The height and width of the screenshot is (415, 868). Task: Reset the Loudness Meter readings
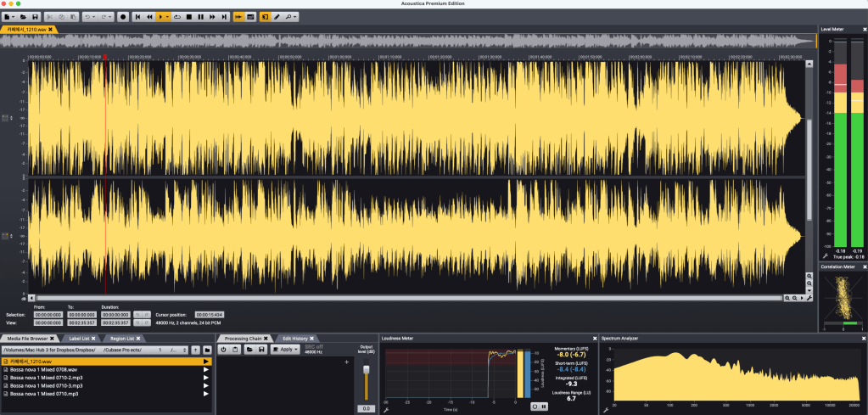535,407
